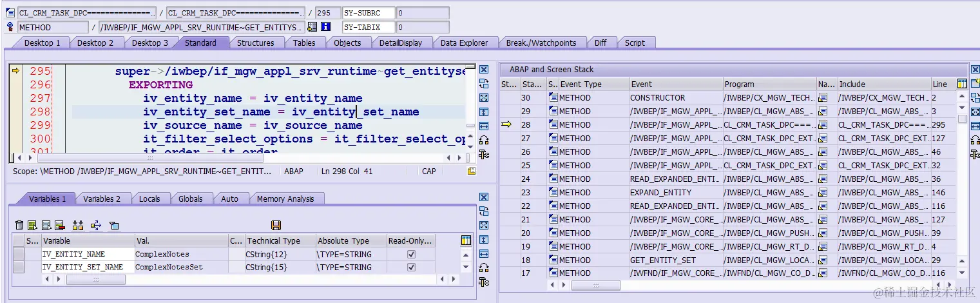The width and height of the screenshot is (980, 303).
Task: Select the row marker for IV_ENTITY_NAME
Action: click(19, 255)
